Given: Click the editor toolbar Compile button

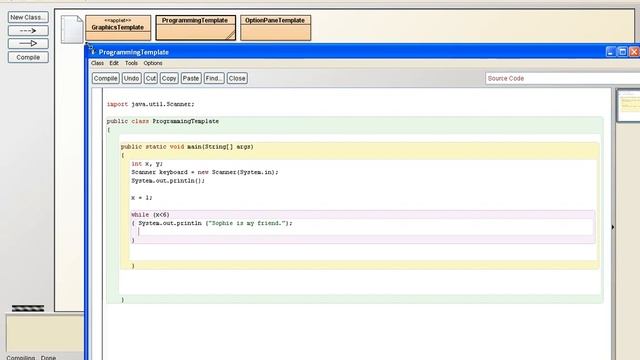Looking at the screenshot, I should (106, 78).
